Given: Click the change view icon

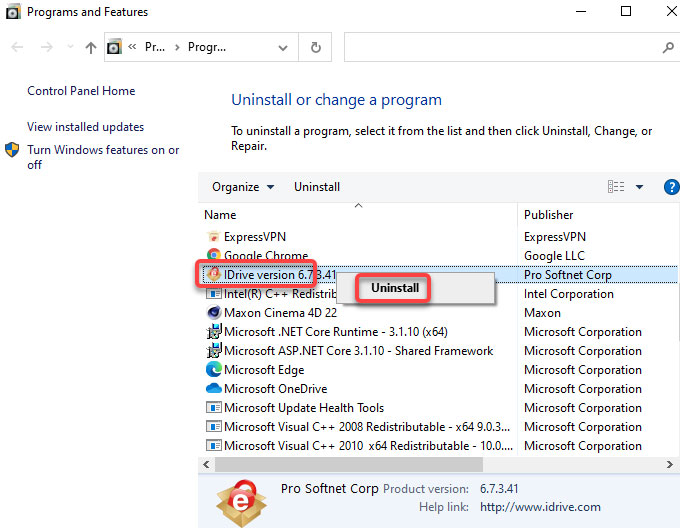Looking at the screenshot, I should pos(616,187).
